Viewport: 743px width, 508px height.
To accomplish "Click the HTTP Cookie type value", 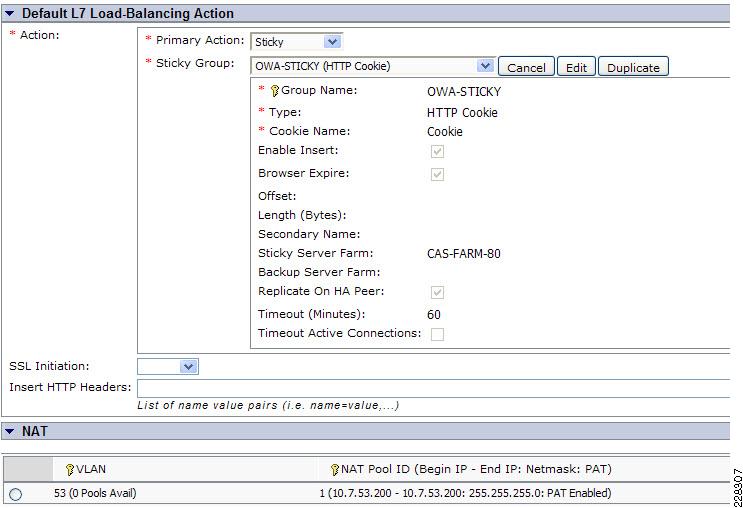I will click(462, 113).
